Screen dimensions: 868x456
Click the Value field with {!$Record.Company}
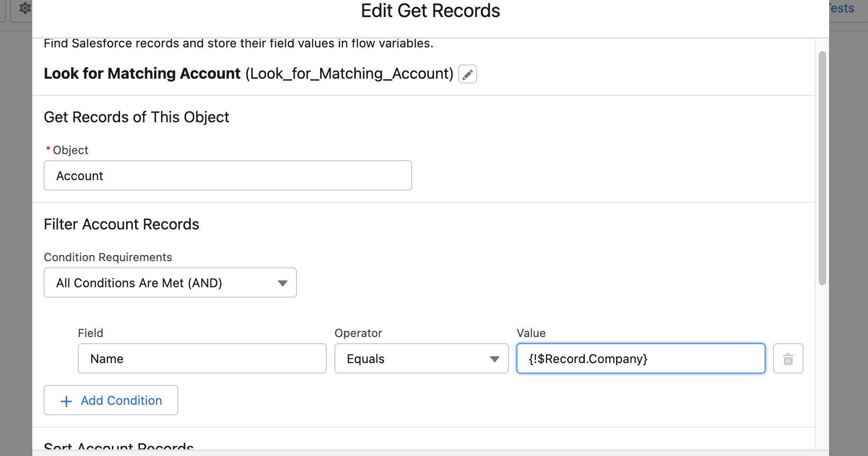(641, 358)
